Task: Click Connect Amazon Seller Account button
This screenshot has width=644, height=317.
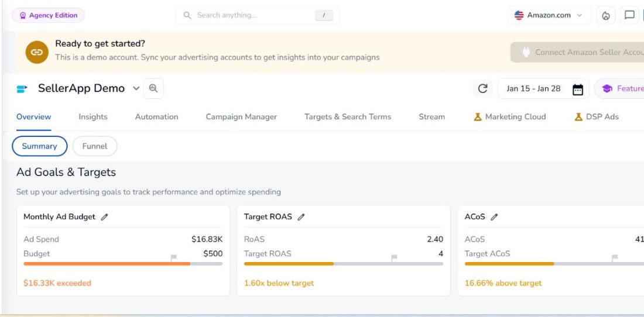Action: pyautogui.click(x=577, y=52)
